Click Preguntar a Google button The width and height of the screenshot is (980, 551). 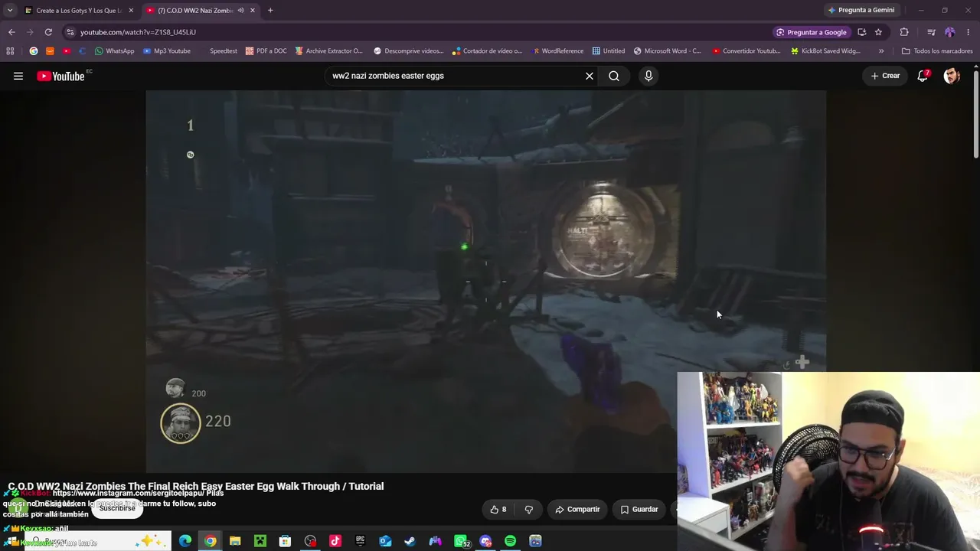click(811, 32)
